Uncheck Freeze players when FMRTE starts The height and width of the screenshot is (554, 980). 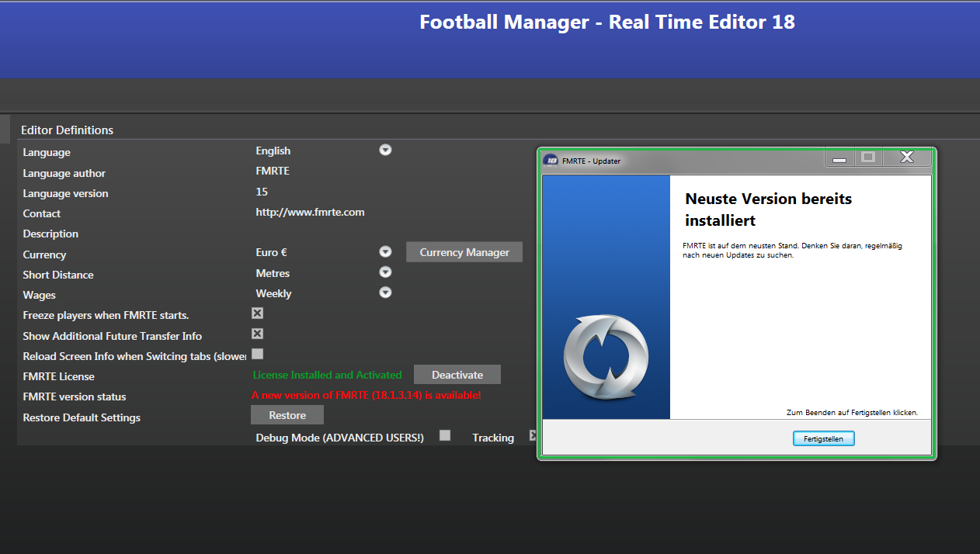point(258,313)
